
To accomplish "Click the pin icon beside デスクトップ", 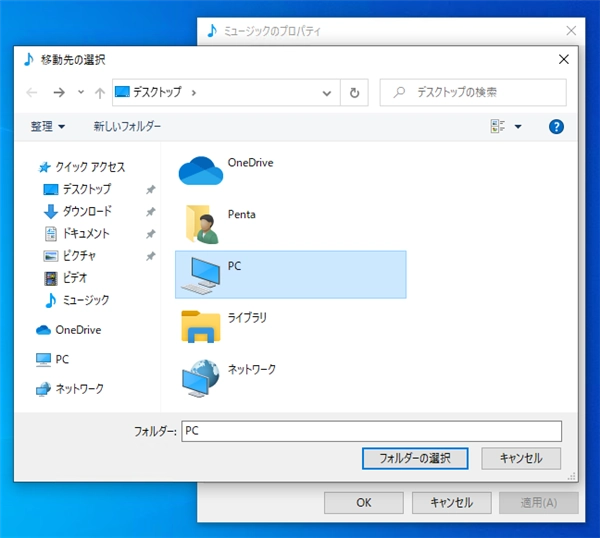I will [x=151, y=189].
